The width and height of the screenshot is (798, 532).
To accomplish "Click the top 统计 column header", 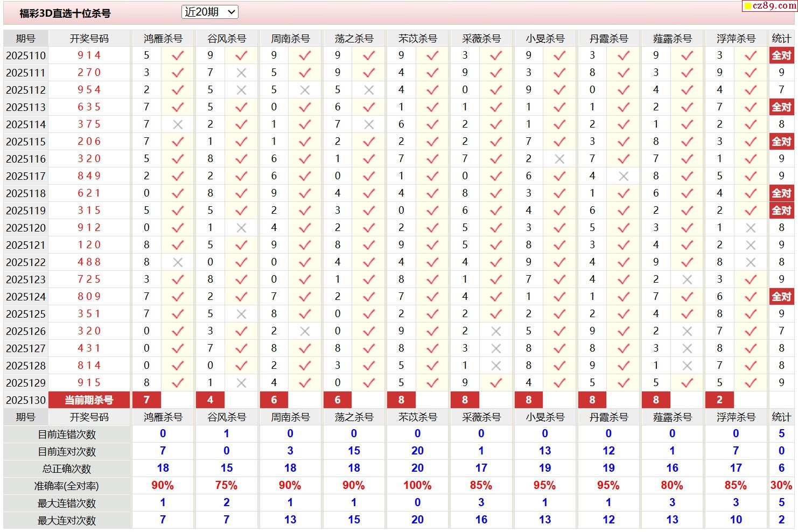I will pos(781,39).
